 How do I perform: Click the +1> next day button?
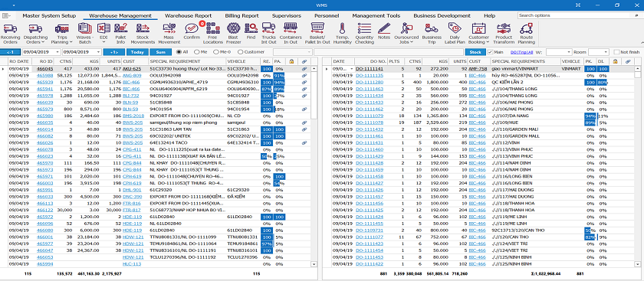[113, 52]
